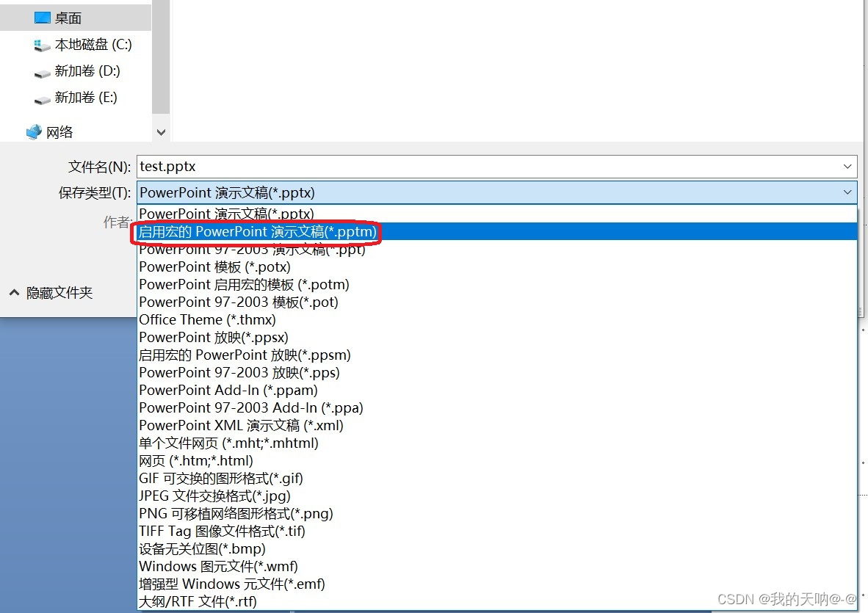Viewport: 868px width, 613px height.
Task: Choose Office Theme (*.thmx)
Action: click(497, 320)
